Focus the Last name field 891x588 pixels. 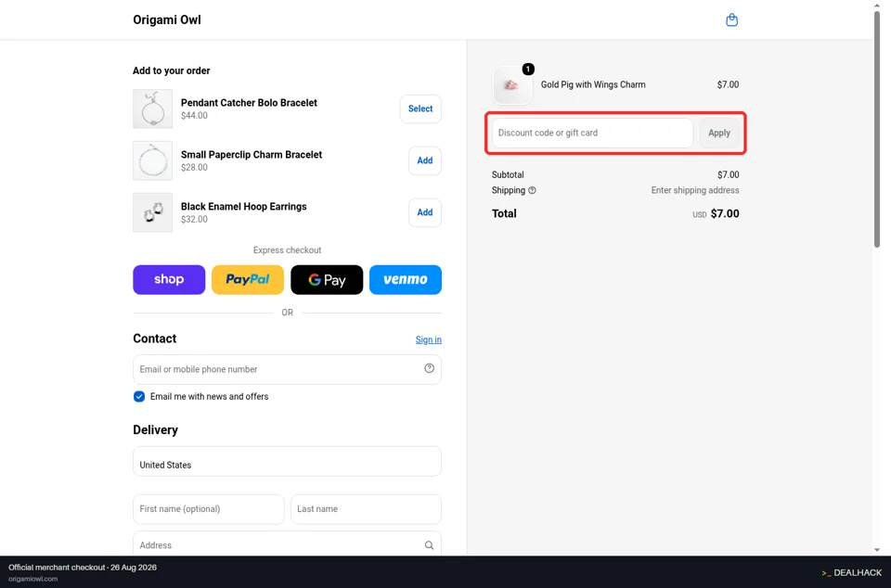[x=366, y=509]
